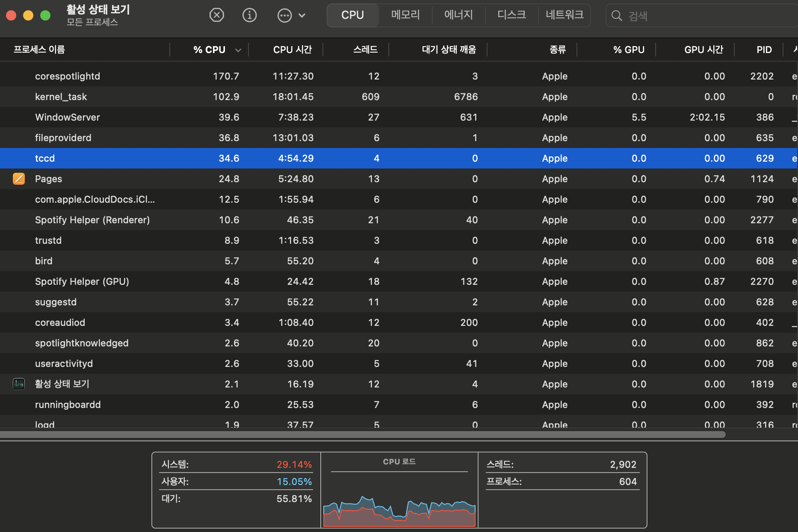Sort by the CPU 시간 column header
The width and height of the screenshot is (798, 532).
coord(293,50)
